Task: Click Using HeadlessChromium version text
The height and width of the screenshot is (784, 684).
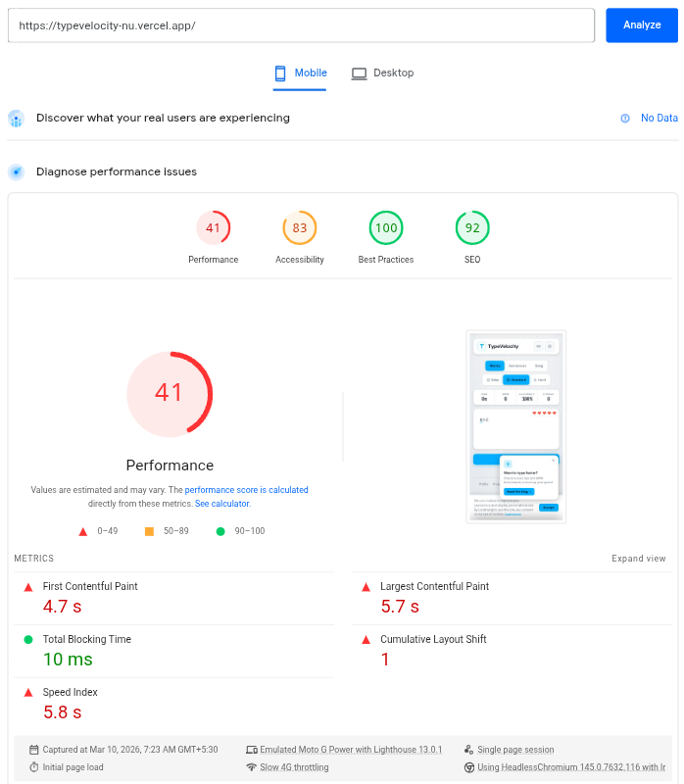Action: click(x=571, y=767)
